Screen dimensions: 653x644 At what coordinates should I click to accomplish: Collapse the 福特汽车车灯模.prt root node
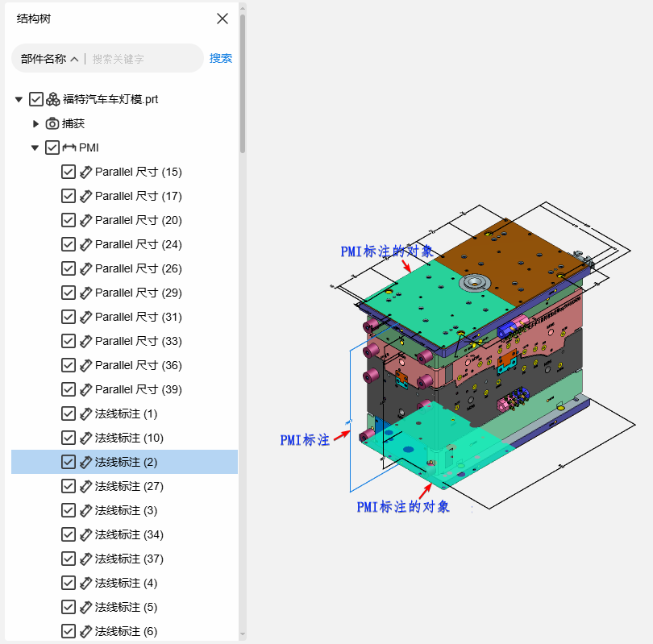tap(19, 99)
